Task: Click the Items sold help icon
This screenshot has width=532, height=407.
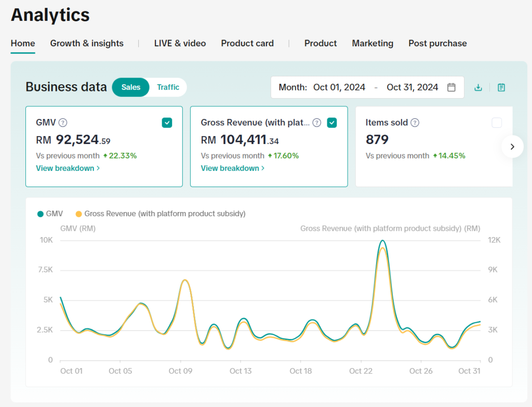Action: pyautogui.click(x=415, y=123)
